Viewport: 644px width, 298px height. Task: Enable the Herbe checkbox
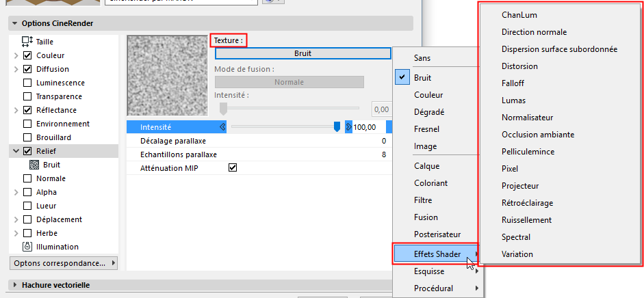pyautogui.click(x=27, y=233)
